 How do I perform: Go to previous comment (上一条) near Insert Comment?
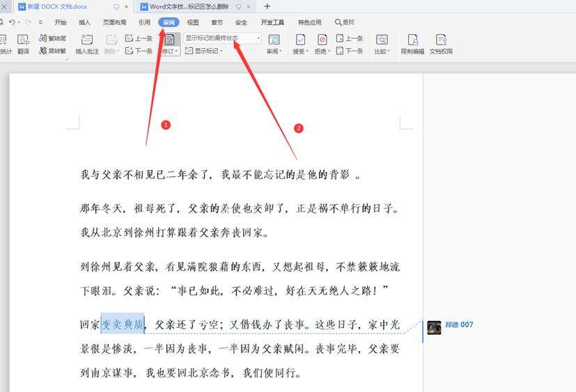coord(139,38)
